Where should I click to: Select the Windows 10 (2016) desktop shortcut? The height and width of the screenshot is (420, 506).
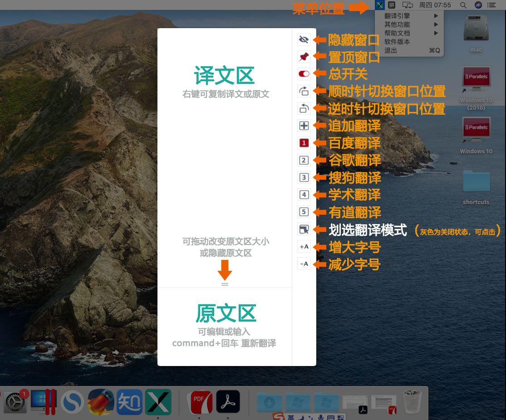click(x=476, y=88)
